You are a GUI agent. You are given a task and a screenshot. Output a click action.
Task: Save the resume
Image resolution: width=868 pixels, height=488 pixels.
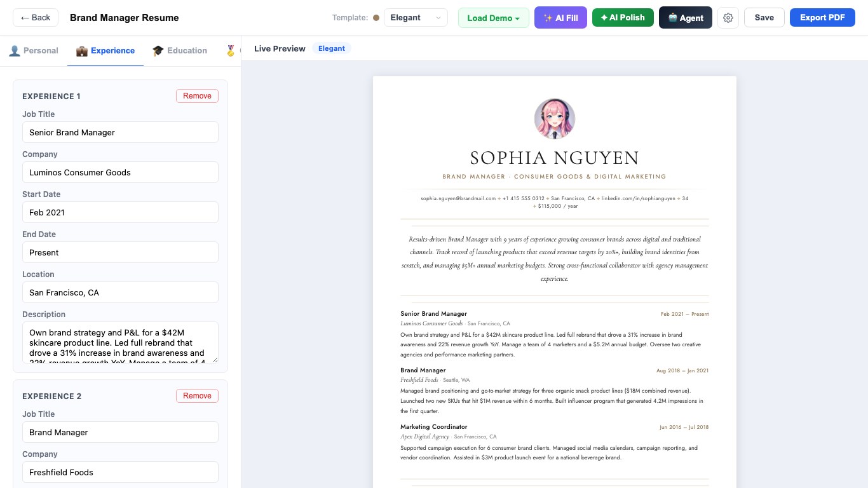(x=764, y=18)
